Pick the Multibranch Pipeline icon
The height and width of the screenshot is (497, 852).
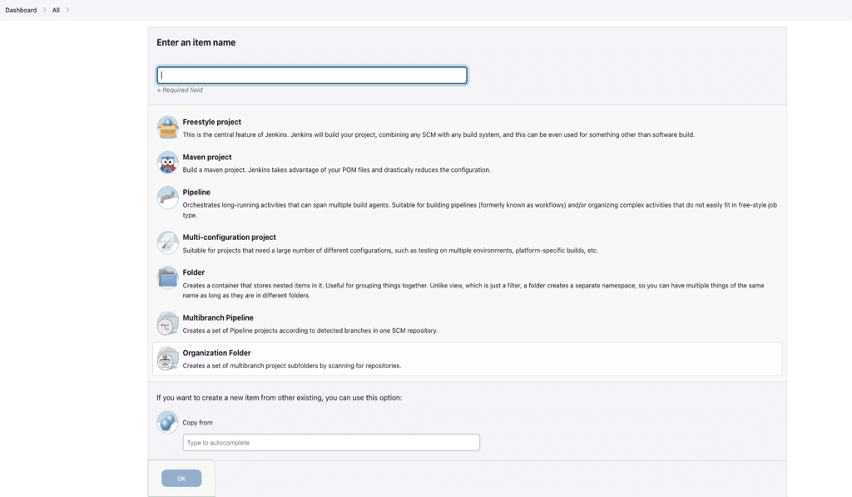(x=167, y=323)
